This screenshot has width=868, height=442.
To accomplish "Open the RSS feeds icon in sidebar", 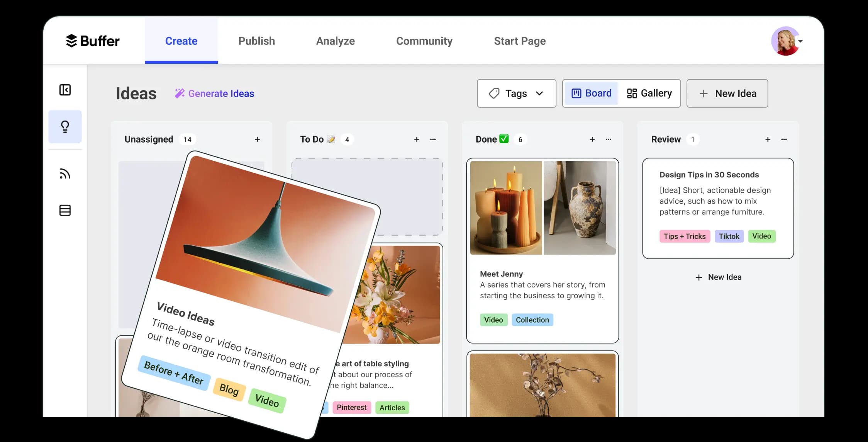I will (x=65, y=173).
